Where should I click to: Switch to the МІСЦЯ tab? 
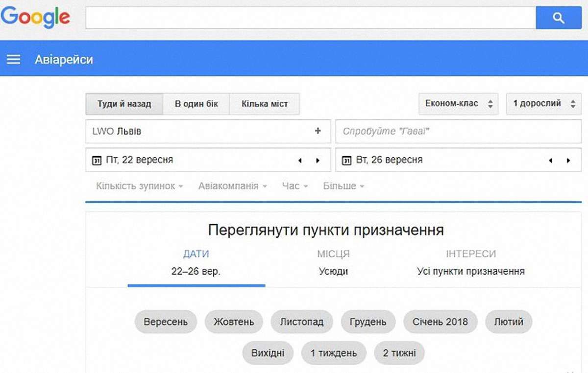point(333,263)
